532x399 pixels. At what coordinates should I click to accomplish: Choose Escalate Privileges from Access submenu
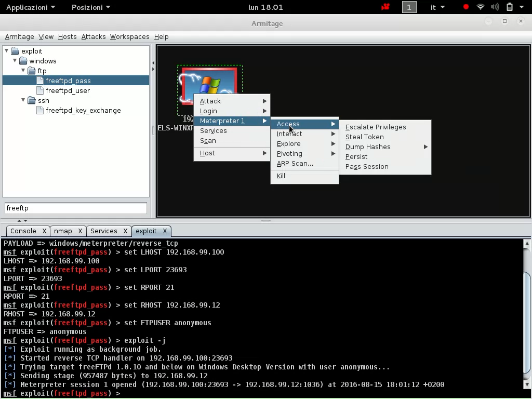pos(385,127)
